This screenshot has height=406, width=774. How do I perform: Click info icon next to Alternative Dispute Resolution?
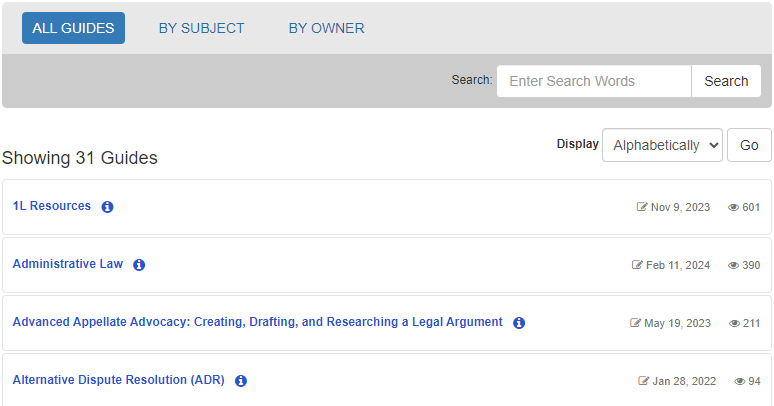point(241,381)
